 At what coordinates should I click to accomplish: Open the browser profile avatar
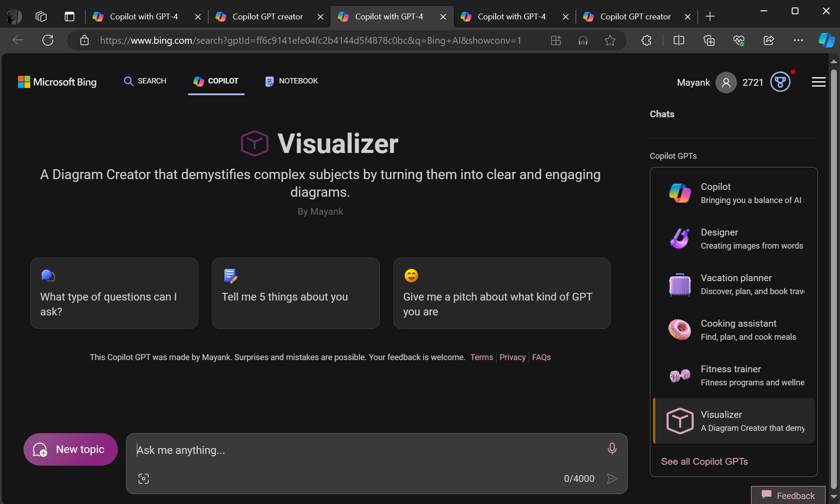click(x=14, y=17)
